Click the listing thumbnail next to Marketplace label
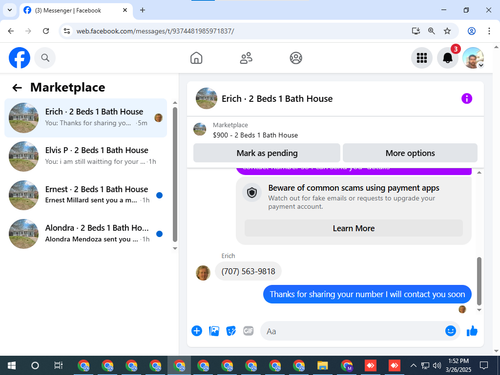Screen dimensions: 500x375 (x=200, y=129)
